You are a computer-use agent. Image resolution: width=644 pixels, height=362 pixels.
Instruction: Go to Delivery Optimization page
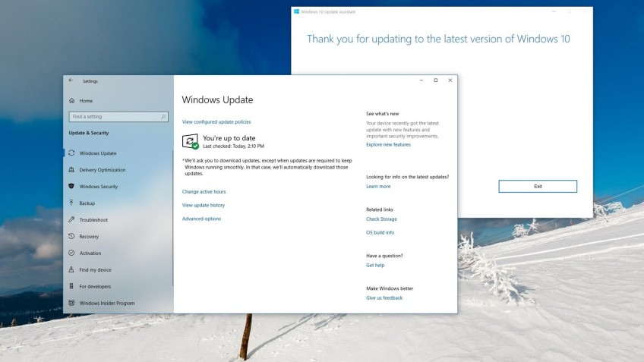point(103,170)
